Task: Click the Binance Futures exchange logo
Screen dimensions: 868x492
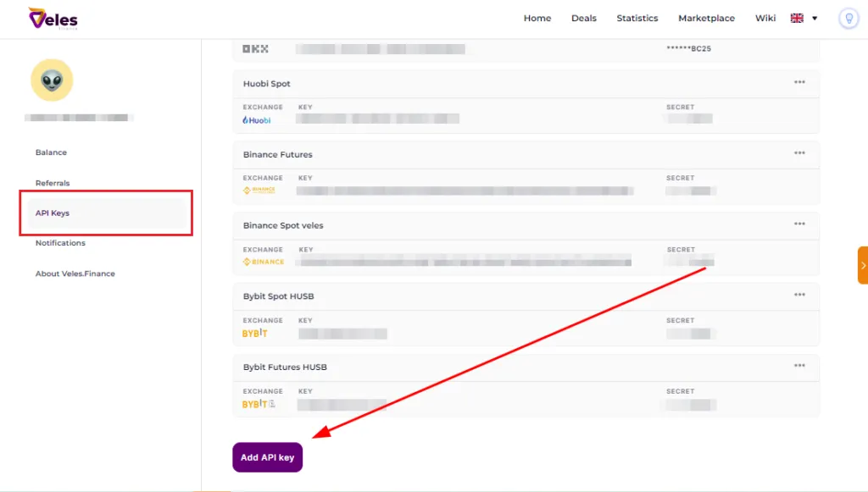Action: (259, 191)
